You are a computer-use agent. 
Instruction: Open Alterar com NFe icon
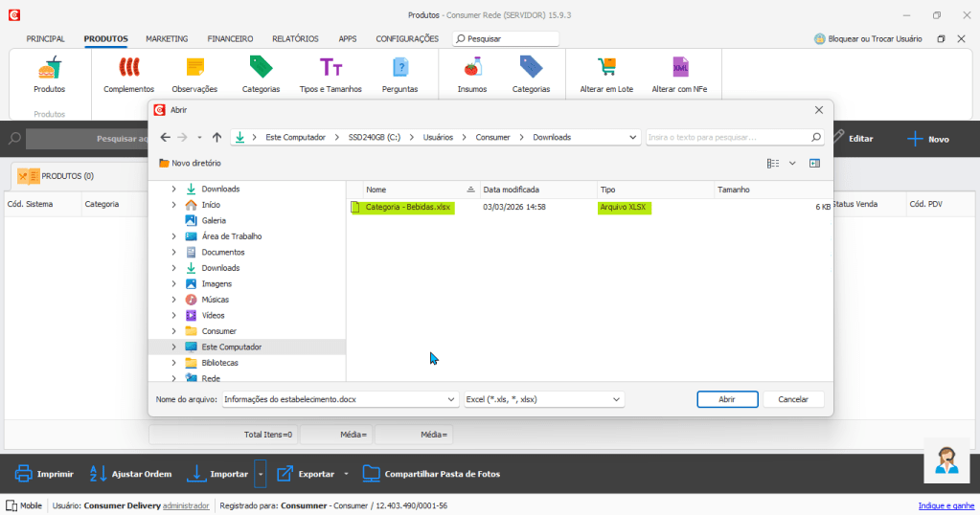tap(679, 69)
